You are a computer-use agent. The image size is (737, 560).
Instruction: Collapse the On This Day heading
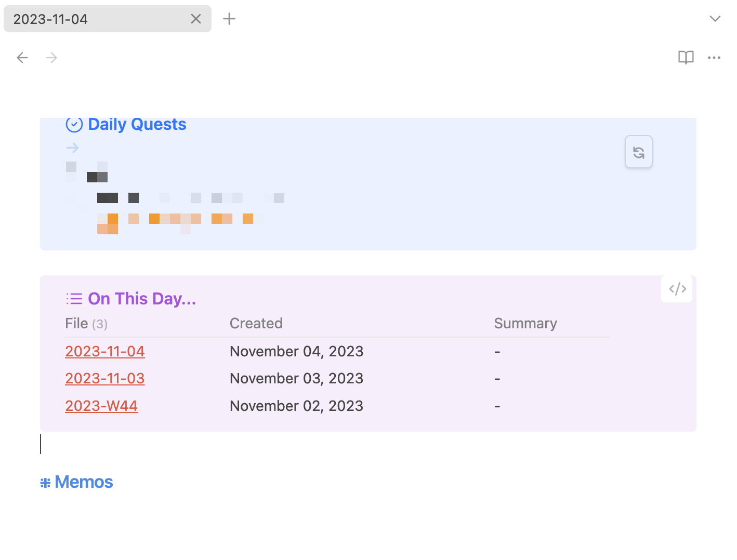click(x=141, y=298)
